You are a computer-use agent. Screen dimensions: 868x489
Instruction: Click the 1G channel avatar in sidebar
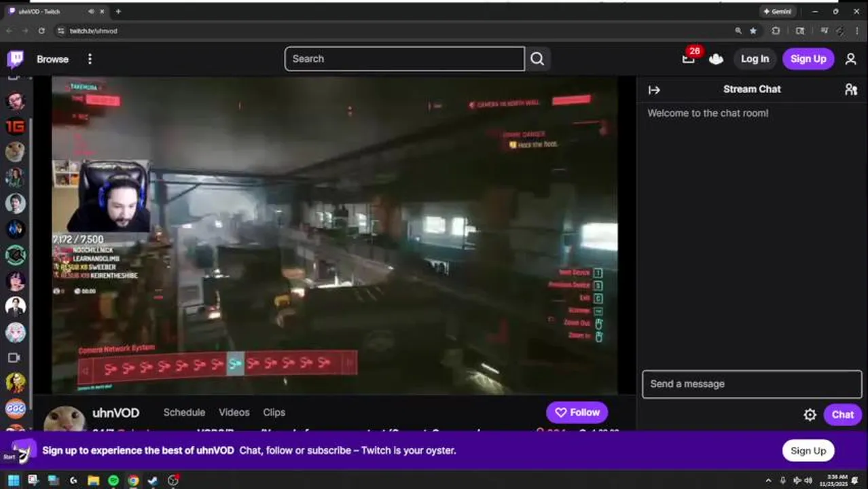point(15,126)
